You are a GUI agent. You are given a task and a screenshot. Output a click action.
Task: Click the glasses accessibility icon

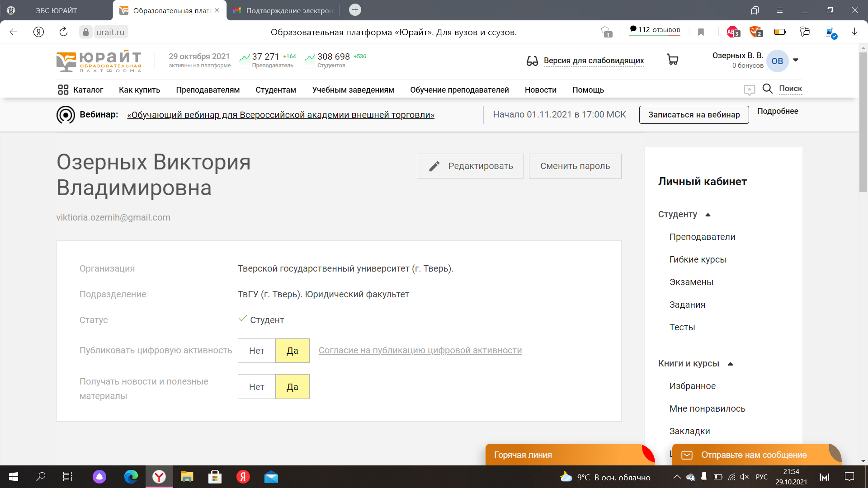(x=532, y=61)
